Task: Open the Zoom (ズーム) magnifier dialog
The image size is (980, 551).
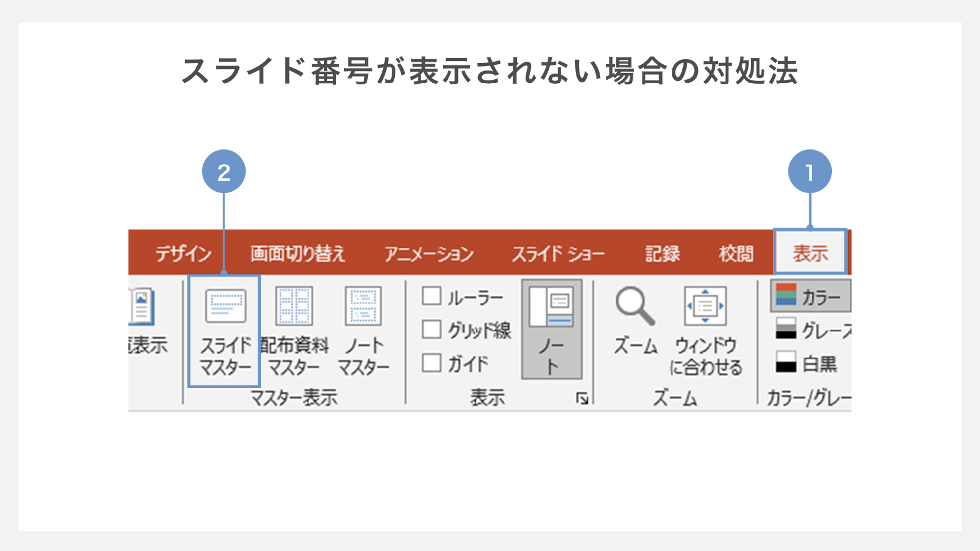Action: 635,321
